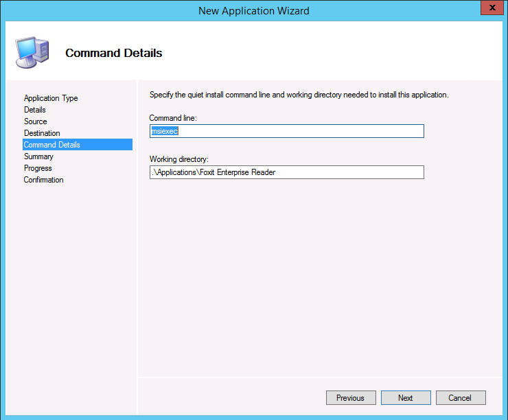The image size is (508, 420).
Task: Click the Command Details page heading
Action: pyautogui.click(x=114, y=53)
